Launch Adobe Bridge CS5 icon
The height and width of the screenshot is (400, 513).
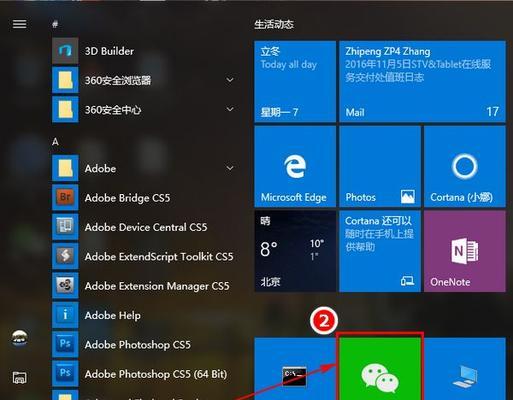[65, 197]
